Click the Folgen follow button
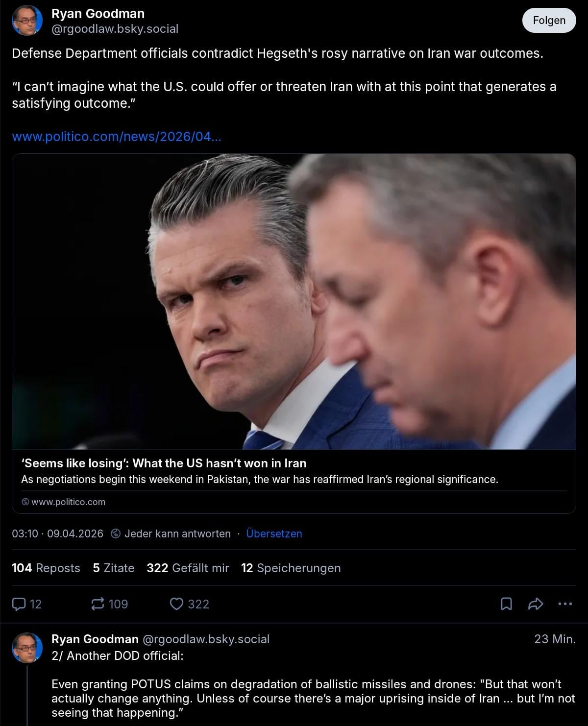The height and width of the screenshot is (726, 588). pos(549,21)
